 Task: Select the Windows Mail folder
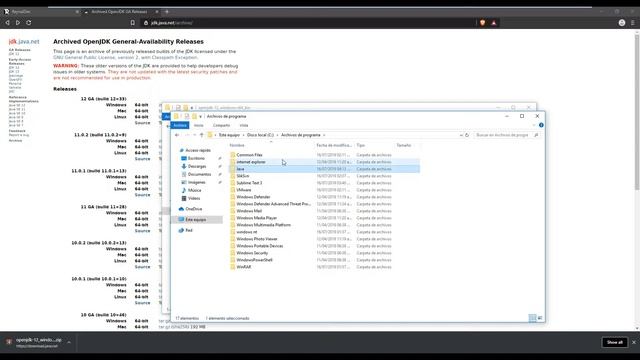point(249,211)
